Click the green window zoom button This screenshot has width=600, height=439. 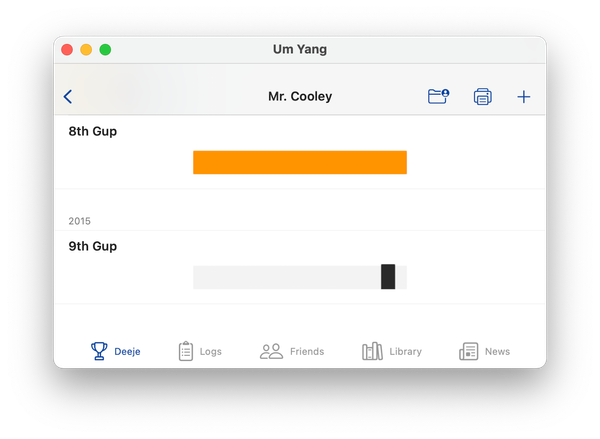pos(105,50)
